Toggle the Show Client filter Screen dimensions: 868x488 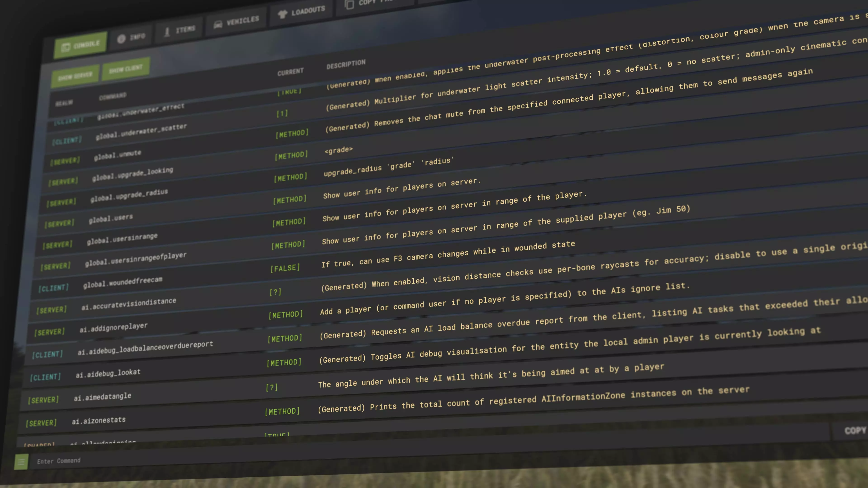tap(125, 69)
